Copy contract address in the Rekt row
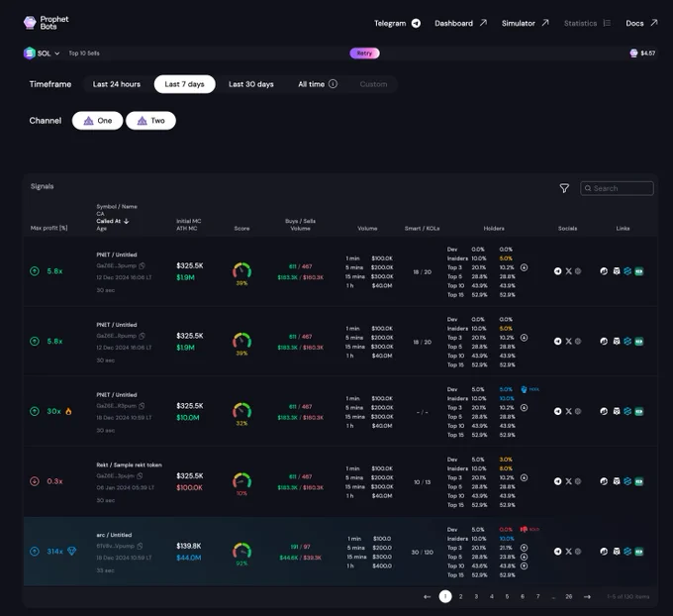Viewport: 673px width, 616px height. (140, 475)
